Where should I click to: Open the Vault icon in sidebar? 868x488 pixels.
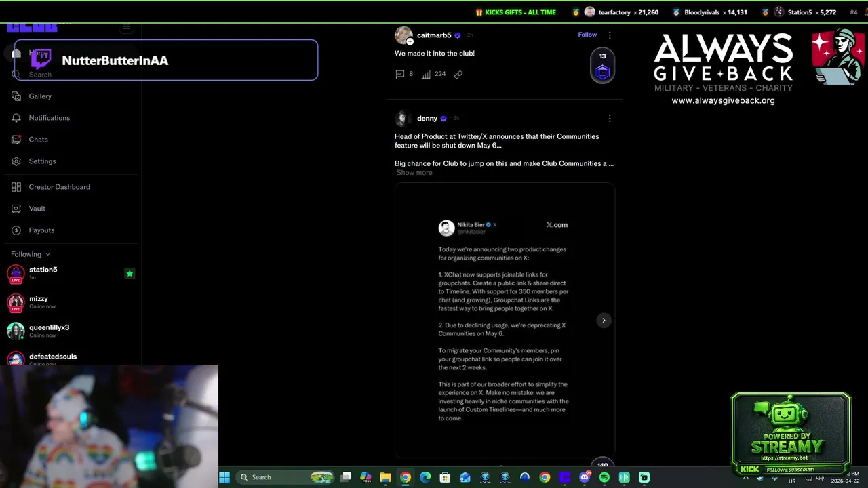[16, 209]
